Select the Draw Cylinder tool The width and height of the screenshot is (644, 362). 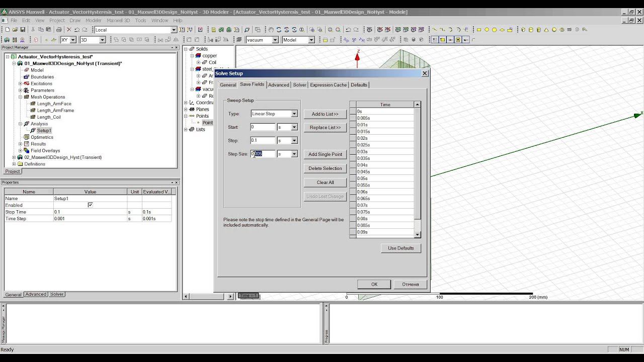click(531, 30)
